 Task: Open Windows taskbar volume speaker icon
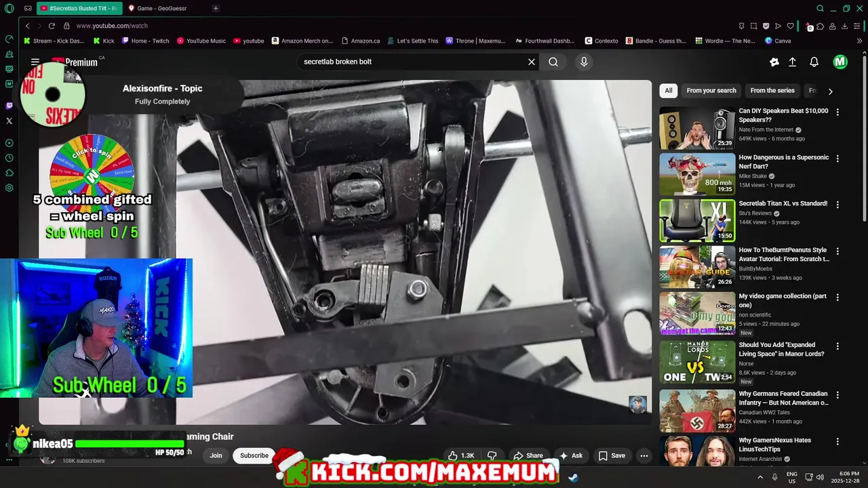pos(819,477)
